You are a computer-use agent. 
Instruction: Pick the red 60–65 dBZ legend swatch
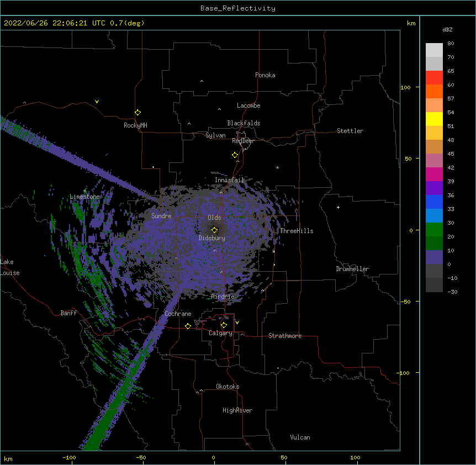pos(434,78)
